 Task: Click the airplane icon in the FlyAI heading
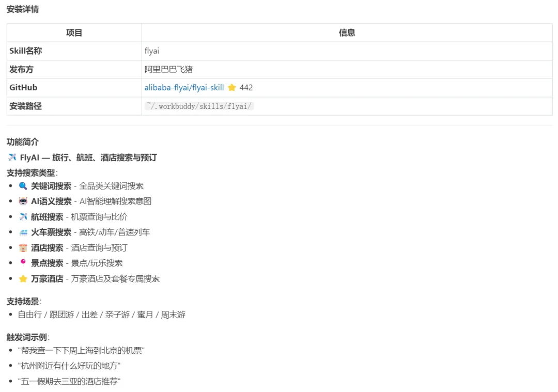[x=11, y=157]
